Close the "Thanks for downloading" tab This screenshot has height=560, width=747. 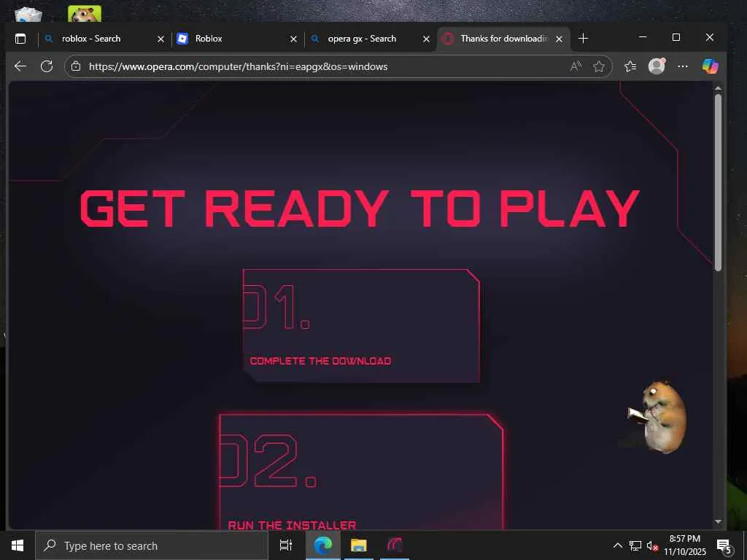(x=560, y=39)
